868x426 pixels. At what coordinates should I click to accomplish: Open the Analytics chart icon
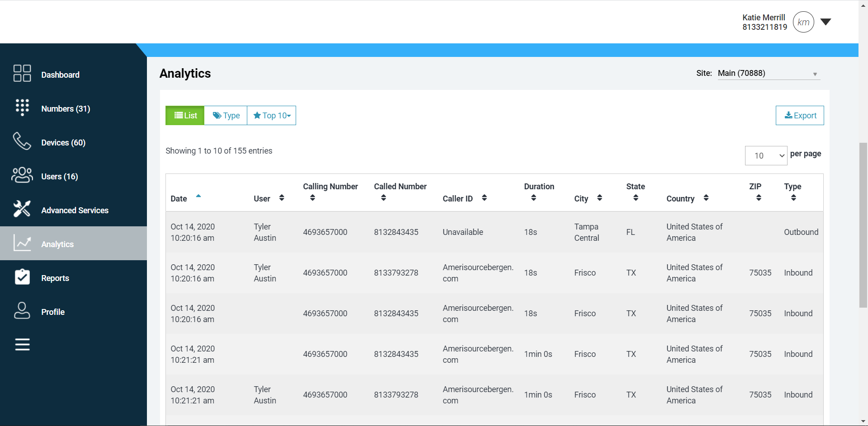click(22, 243)
